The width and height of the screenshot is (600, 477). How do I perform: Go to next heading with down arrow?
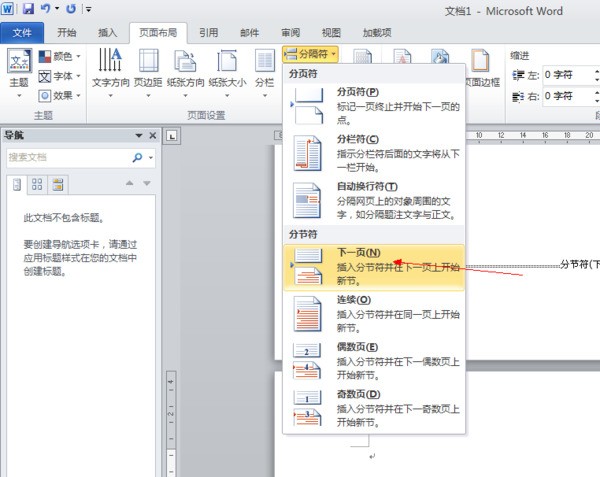click(147, 183)
